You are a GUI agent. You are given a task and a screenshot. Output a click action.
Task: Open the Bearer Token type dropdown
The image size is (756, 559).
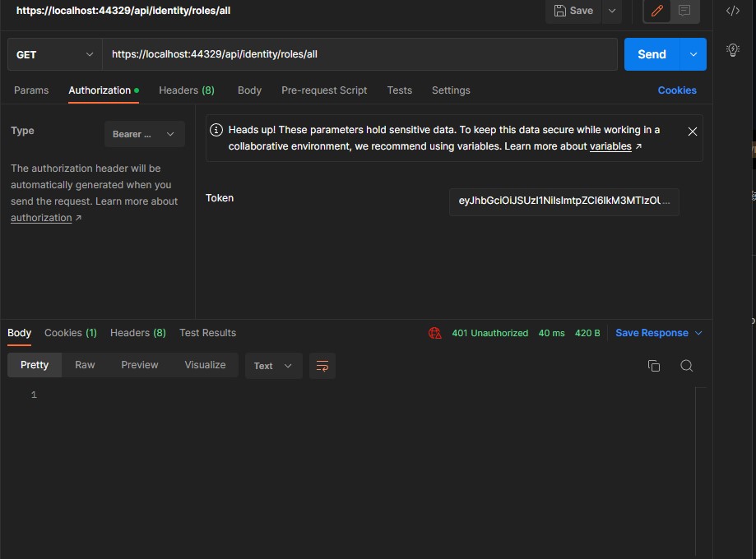pos(144,132)
